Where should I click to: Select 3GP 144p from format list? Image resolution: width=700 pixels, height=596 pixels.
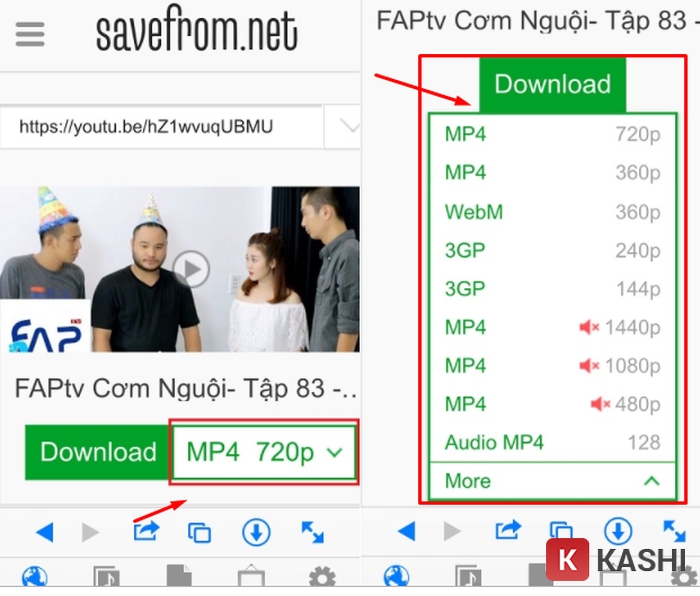[553, 288]
